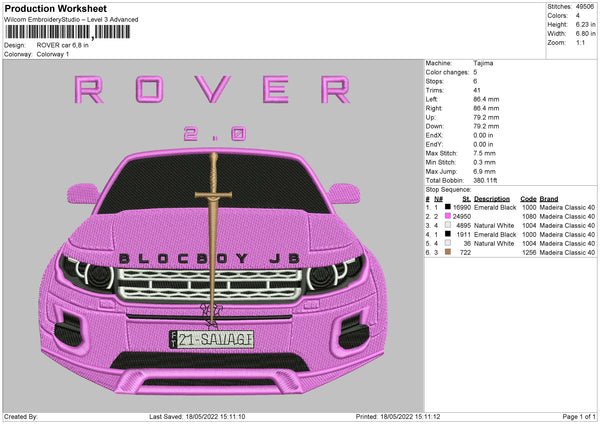This screenshot has height=424, width=600.
Task: Click the pink color swatch in Stop Sequence
Action: point(447,216)
